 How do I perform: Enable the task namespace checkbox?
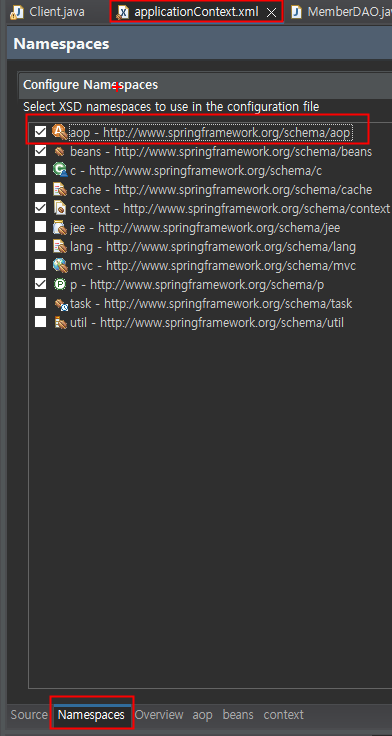[x=41, y=303]
